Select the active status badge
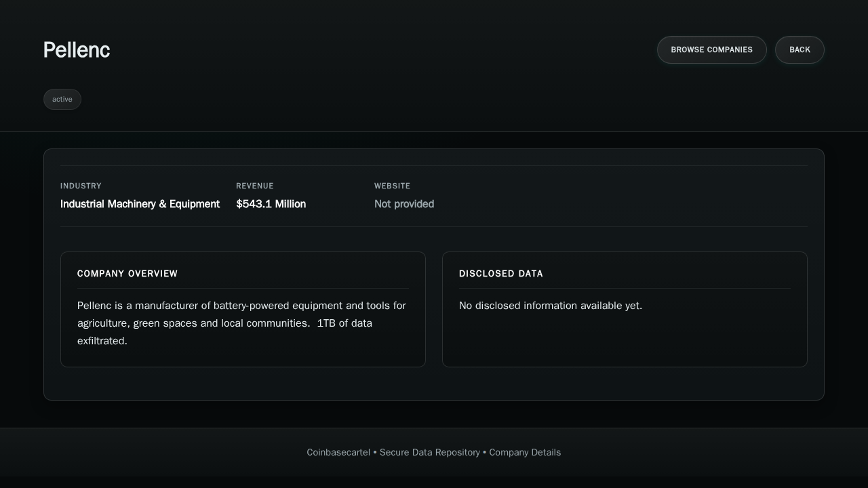 (x=62, y=99)
